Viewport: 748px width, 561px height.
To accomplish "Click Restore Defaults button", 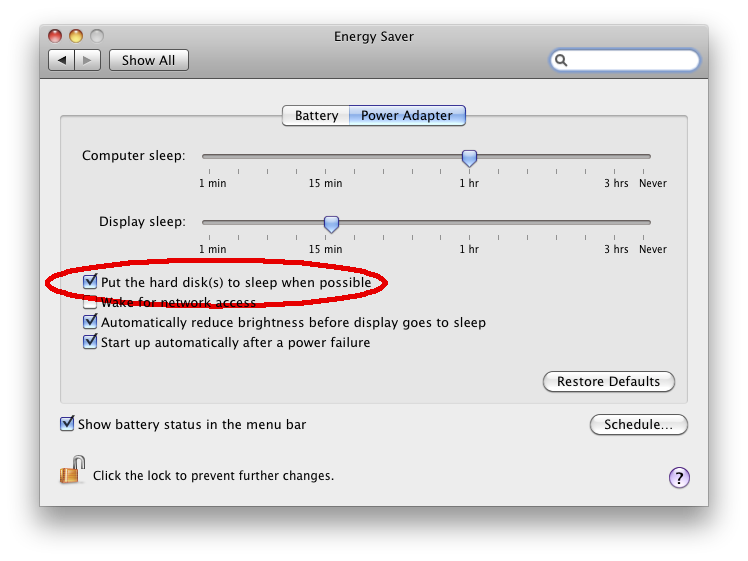I will (x=608, y=382).
